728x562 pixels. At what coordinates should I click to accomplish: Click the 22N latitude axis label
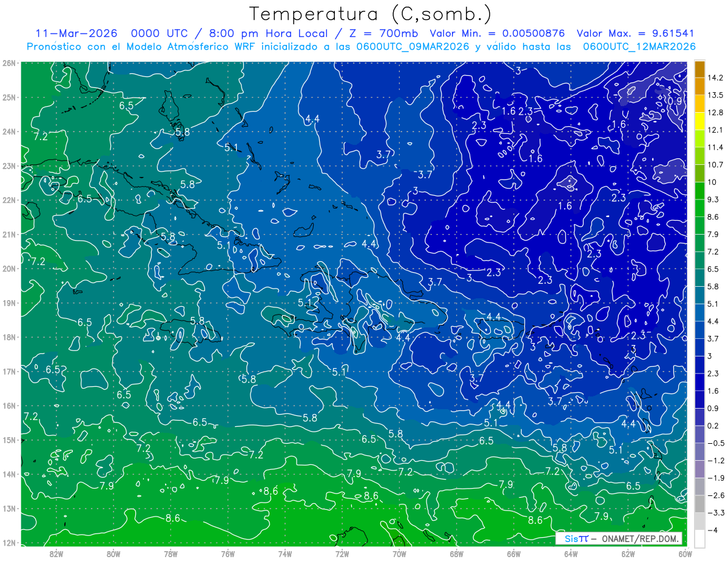(x=8, y=200)
